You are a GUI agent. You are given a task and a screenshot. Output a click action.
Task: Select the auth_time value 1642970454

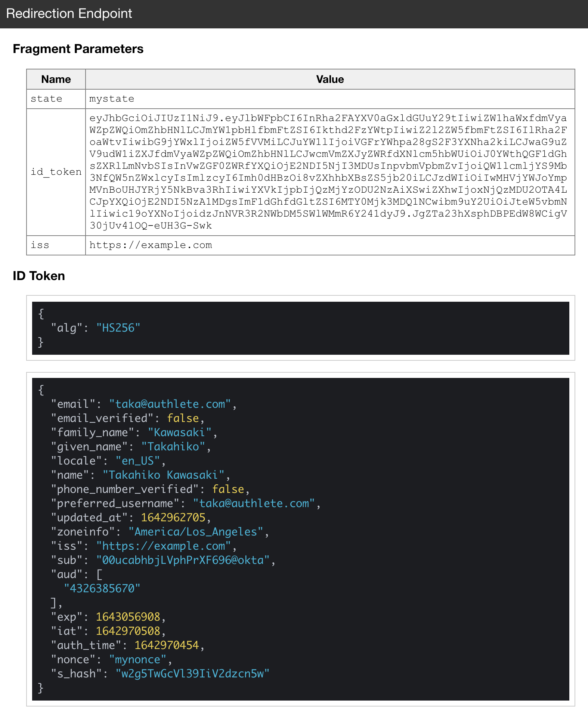167,645
